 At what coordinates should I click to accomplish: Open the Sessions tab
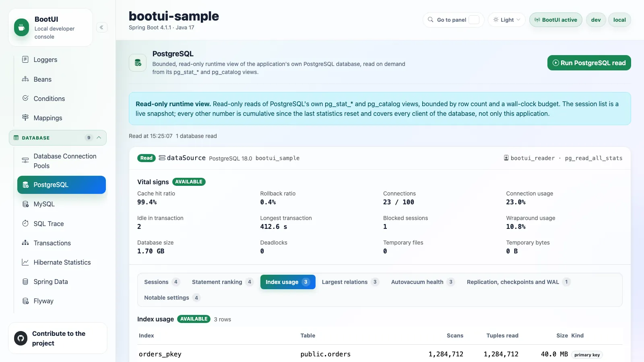coord(162,282)
